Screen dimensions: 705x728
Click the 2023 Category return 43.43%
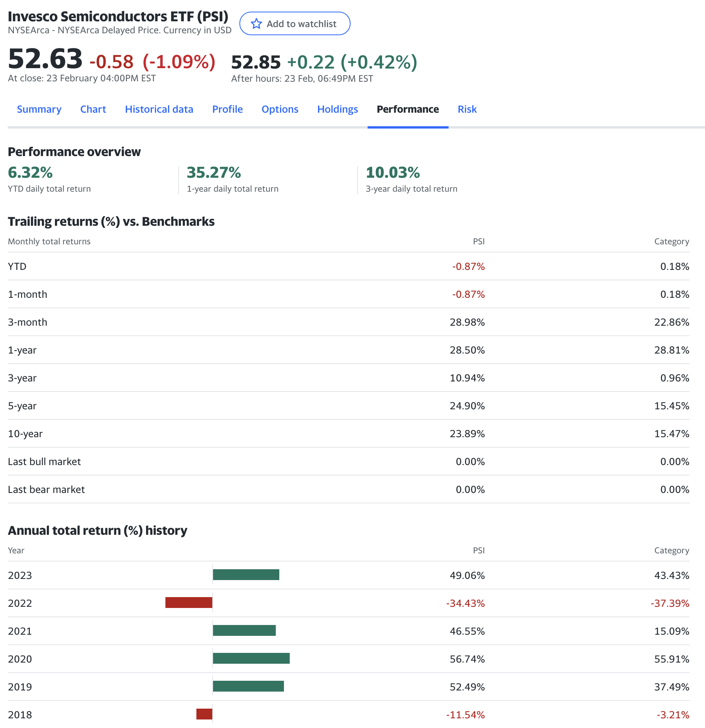click(672, 575)
